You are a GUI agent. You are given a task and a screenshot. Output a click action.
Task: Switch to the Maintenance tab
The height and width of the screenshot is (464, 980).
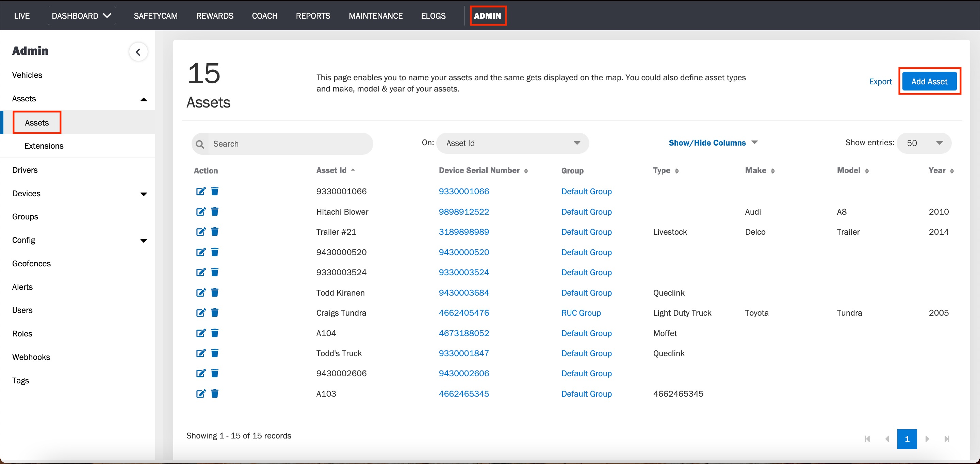click(x=375, y=16)
